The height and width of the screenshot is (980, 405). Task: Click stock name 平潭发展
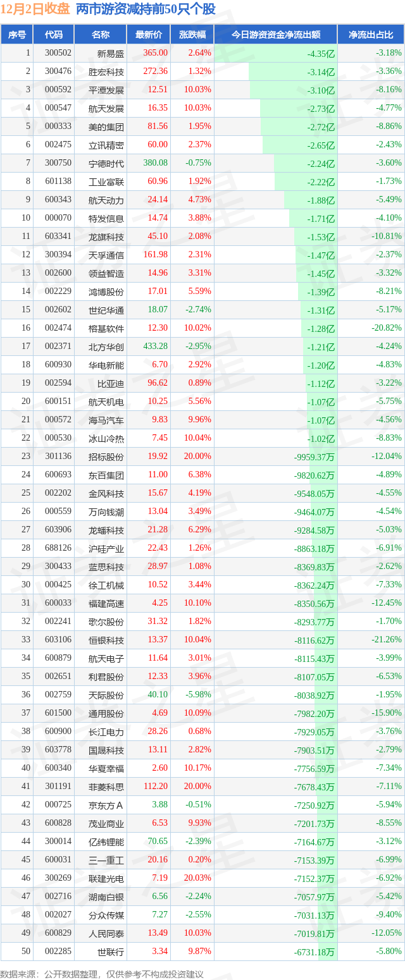coord(106,90)
